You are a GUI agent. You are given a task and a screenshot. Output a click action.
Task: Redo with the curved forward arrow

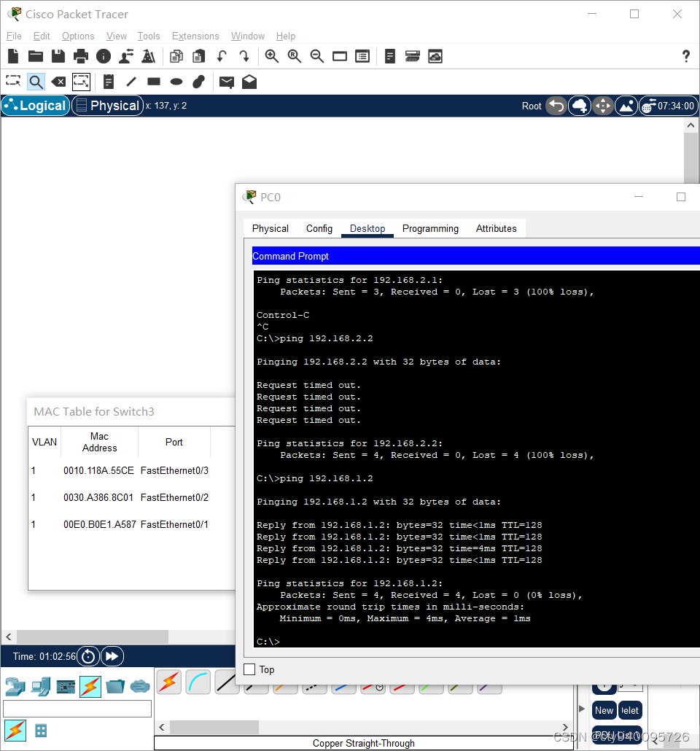coord(244,57)
